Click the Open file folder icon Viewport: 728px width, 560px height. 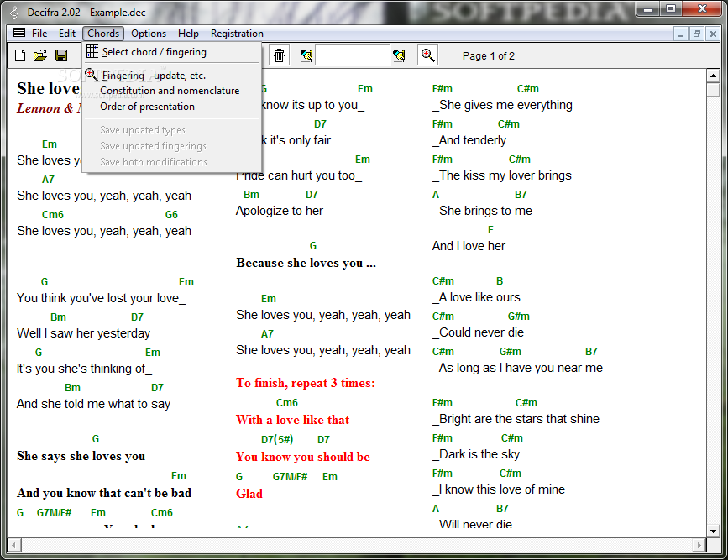coord(40,55)
